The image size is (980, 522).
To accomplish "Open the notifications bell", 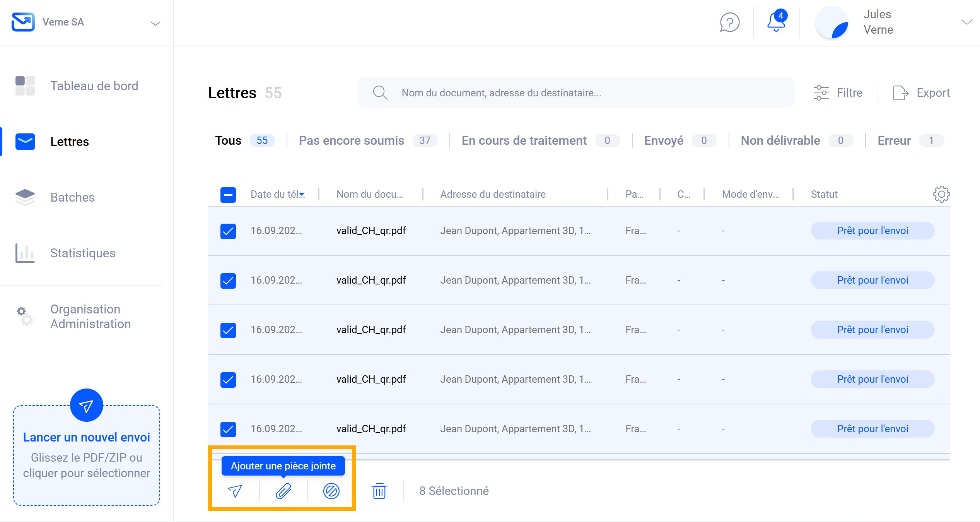I will point(776,22).
